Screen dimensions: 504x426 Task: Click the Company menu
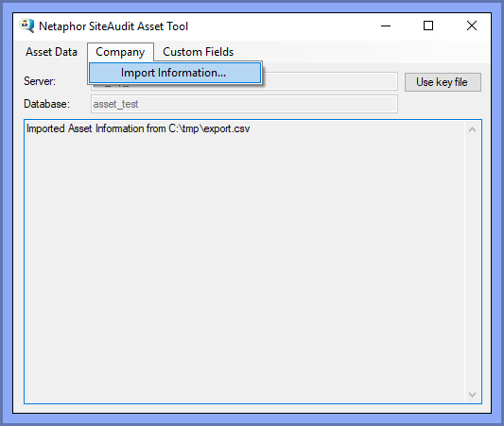tap(120, 52)
